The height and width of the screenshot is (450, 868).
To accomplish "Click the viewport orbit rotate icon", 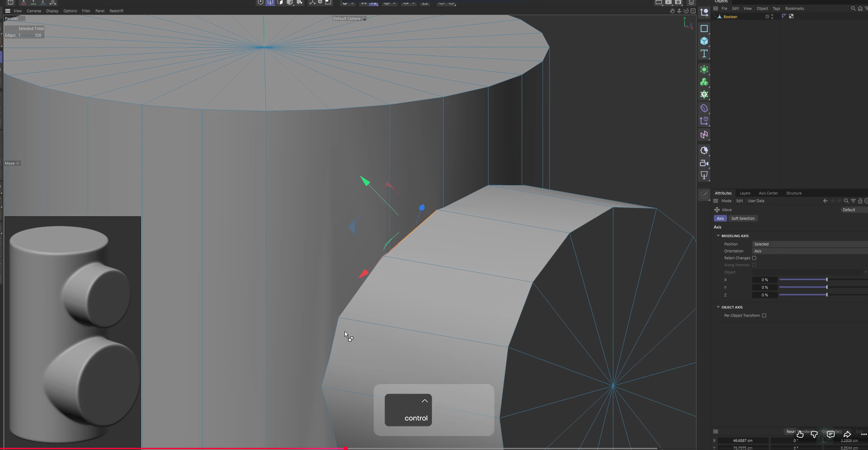I will pos(686,11).
